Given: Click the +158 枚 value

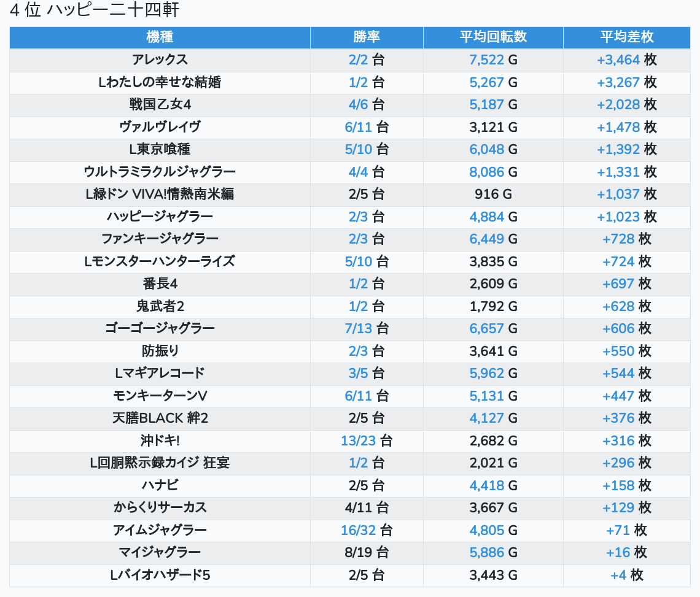Looking at the screenshot, I should [x=627, y=485].
